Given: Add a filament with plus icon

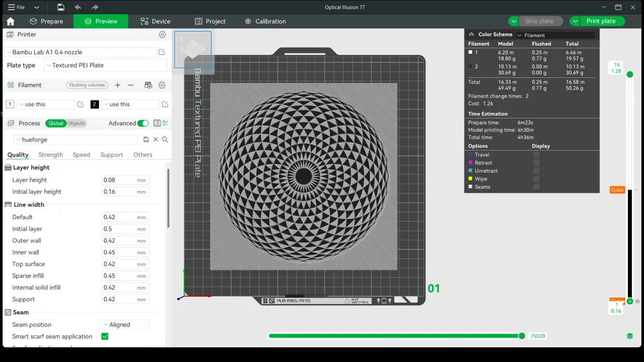Looking at the screenshot, I should coord(117,85).
